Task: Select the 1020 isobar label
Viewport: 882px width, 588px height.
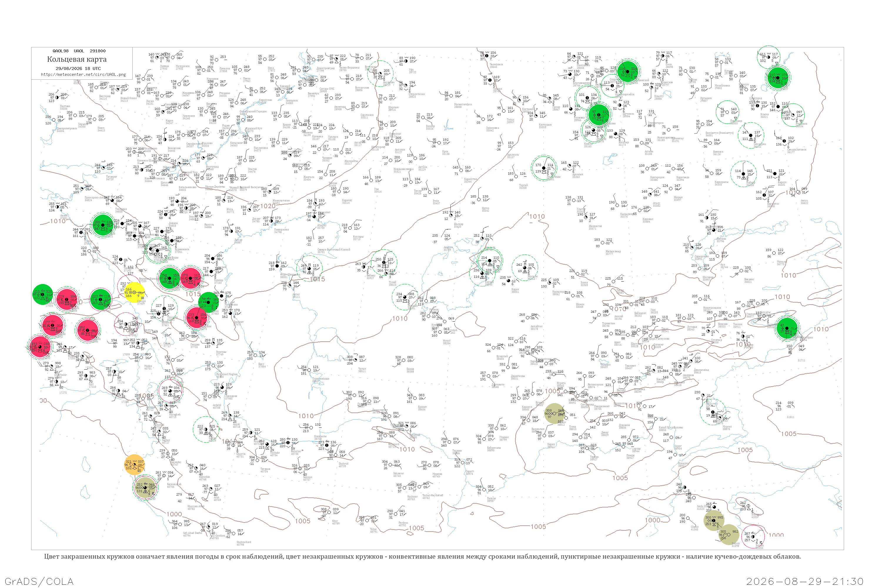Action: tap(268, 206)
